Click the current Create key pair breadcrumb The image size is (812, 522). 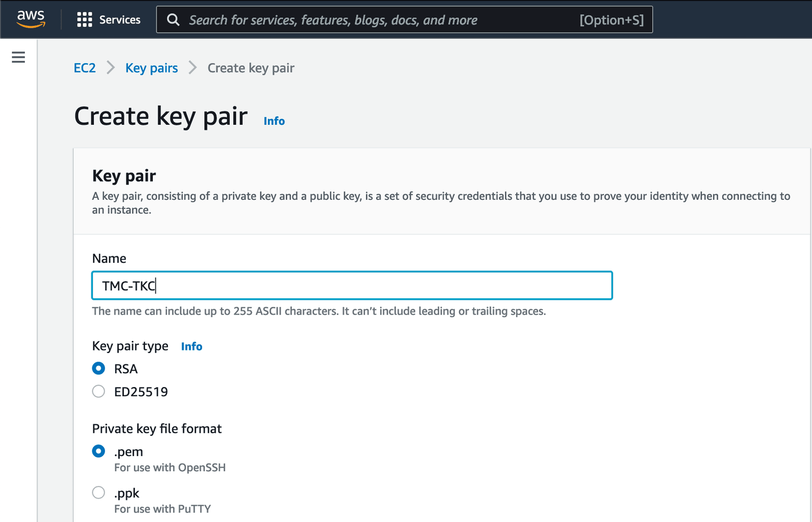[251, 68]
